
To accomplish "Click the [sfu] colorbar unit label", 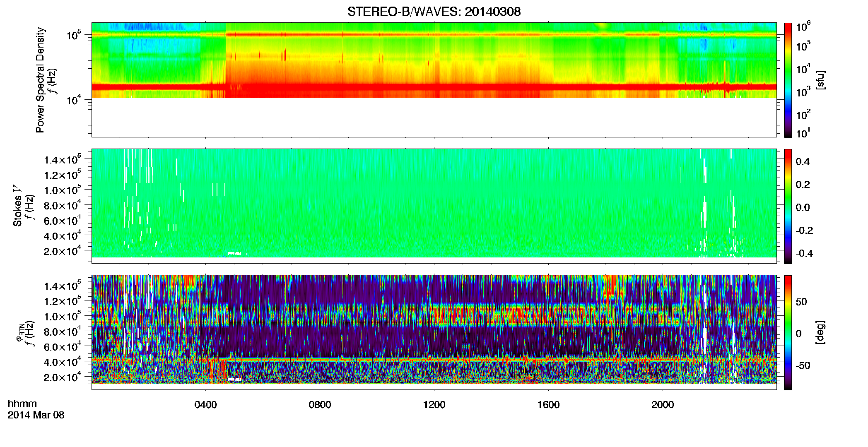I will [820, 80].
